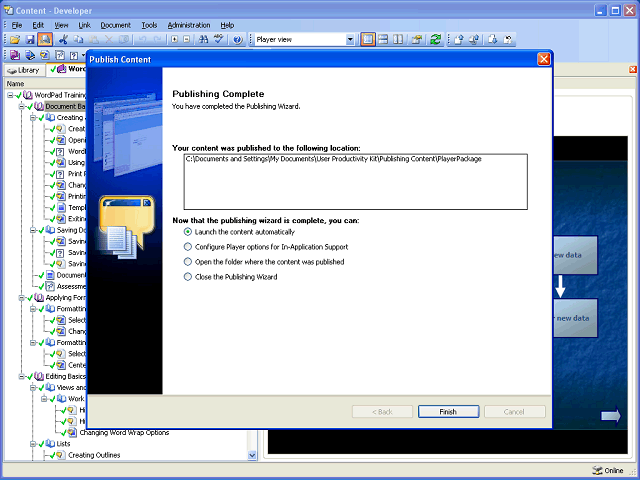
Task: Click the Check In All icon
Action: pyautogui.click(x=474, y=40)
